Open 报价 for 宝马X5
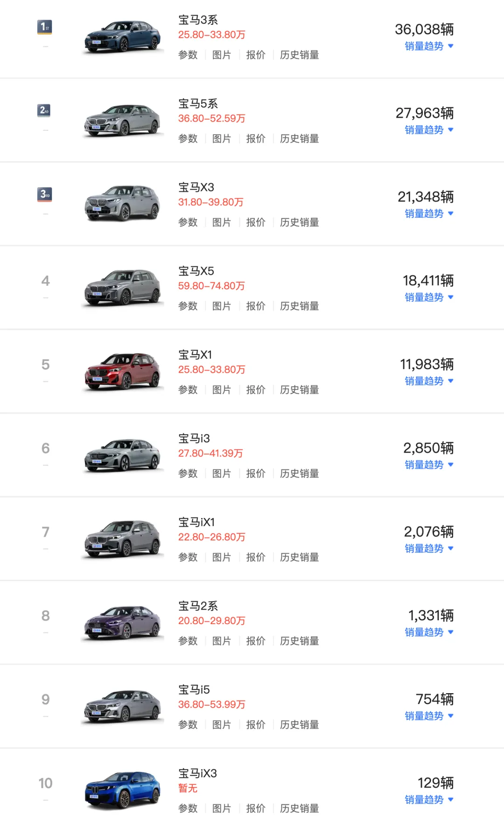Screen dimensions: 504x831 pos(256,306)
